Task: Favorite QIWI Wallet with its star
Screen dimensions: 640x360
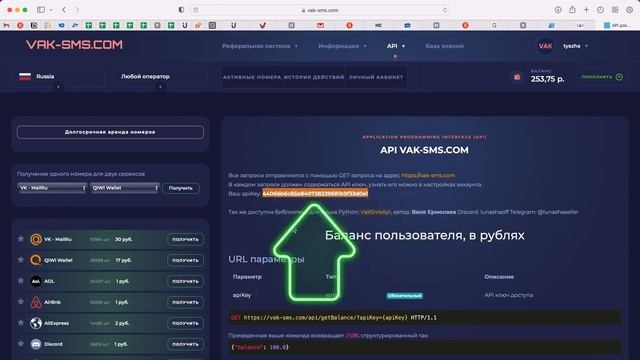Action: click(21, 260)
